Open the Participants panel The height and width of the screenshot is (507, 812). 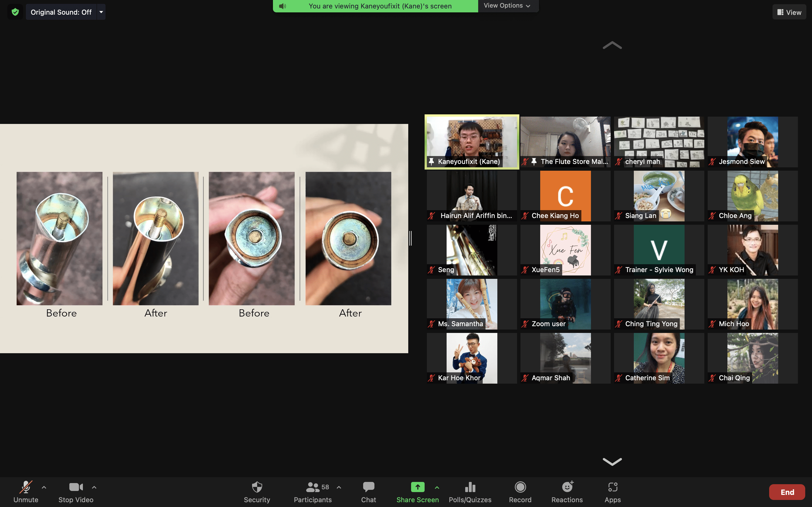[312, 492]
